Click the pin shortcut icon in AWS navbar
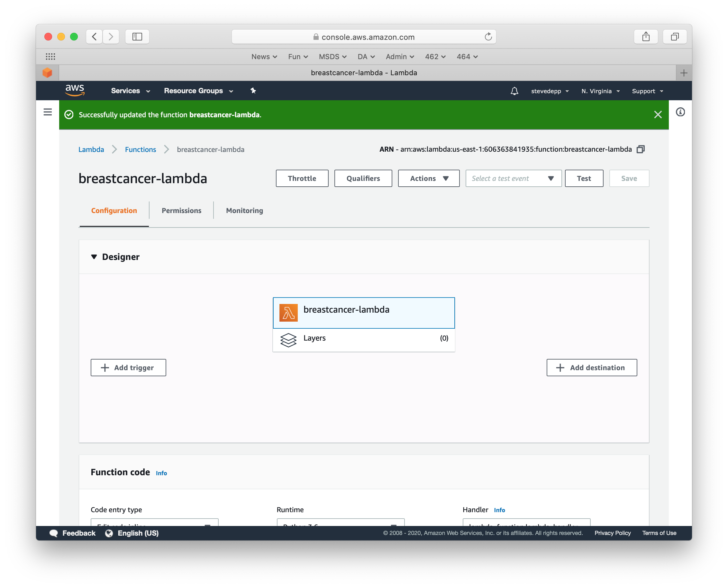Screen dimensions: 728x588 pyautogui.click(x=253, y=90)
